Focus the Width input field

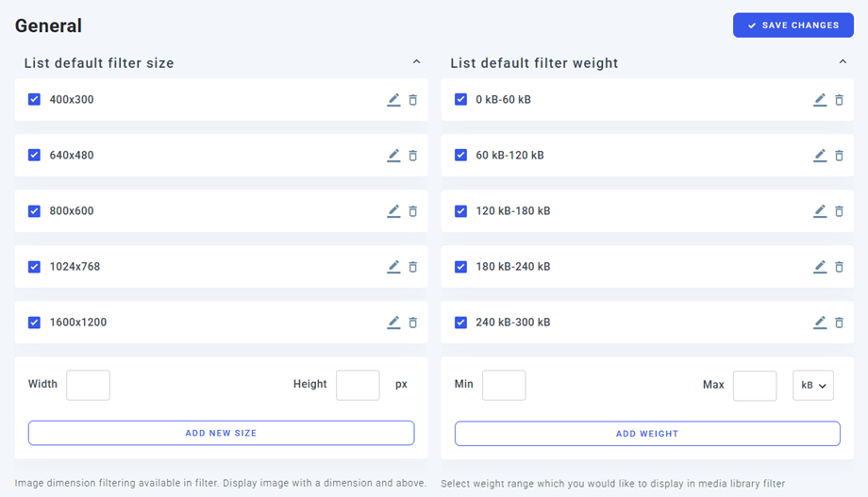coord(88,385)
